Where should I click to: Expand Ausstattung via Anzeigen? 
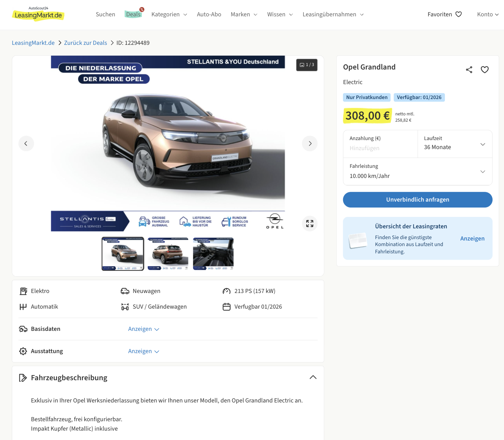143,351
